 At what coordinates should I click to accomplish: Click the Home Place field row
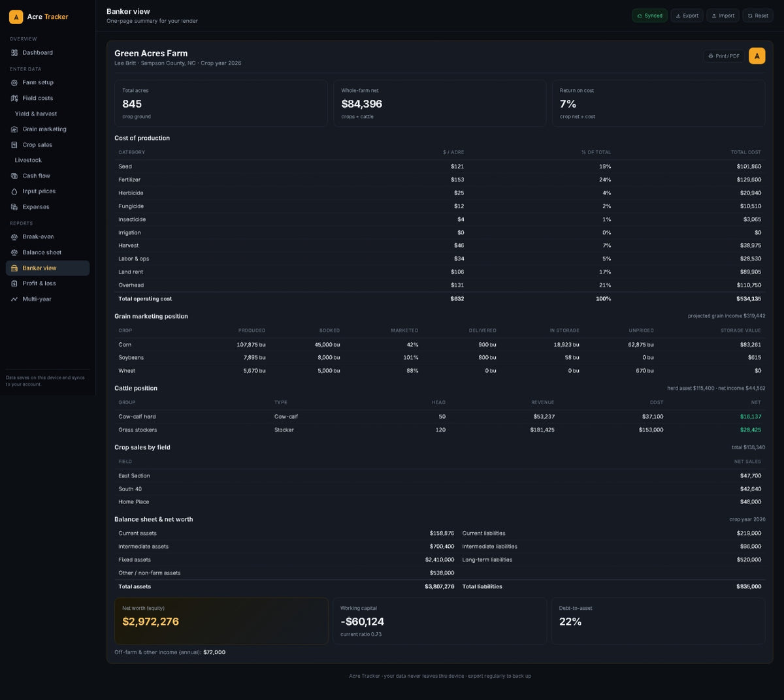(x=440, y=502)
